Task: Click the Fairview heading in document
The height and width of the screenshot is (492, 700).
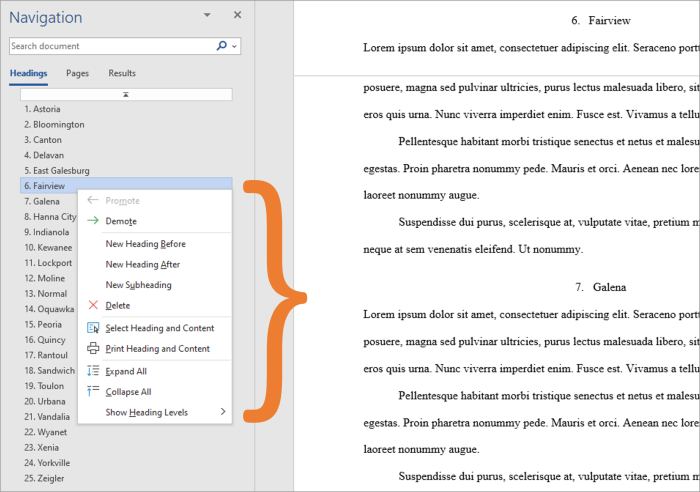Action: (x=609, y=21)
